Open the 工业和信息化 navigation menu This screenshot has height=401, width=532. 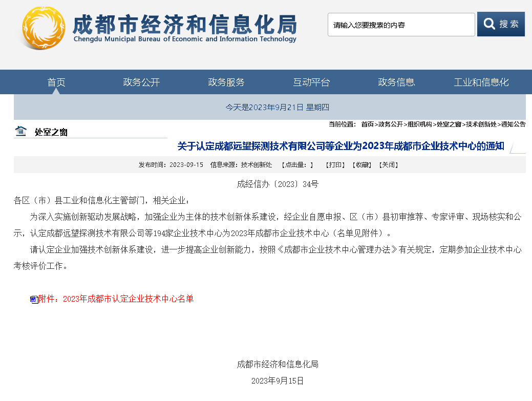[x=481, y=82]
